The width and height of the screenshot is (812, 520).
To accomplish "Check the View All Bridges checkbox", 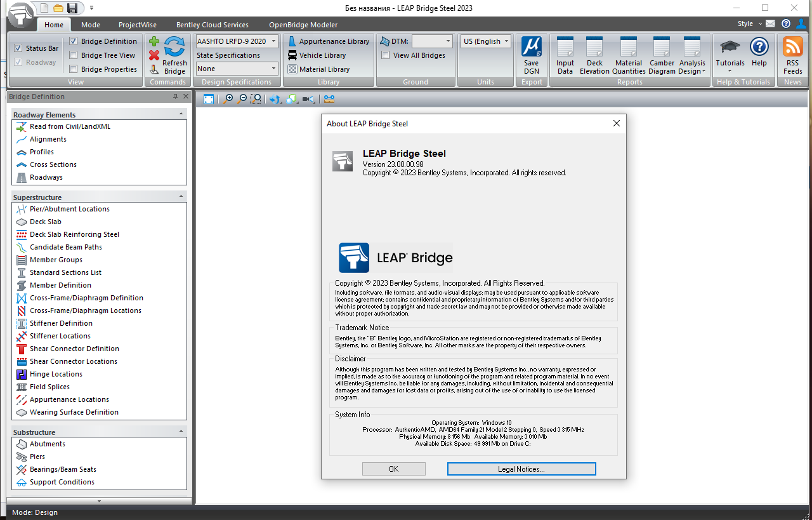I will [x=385, y=55].
